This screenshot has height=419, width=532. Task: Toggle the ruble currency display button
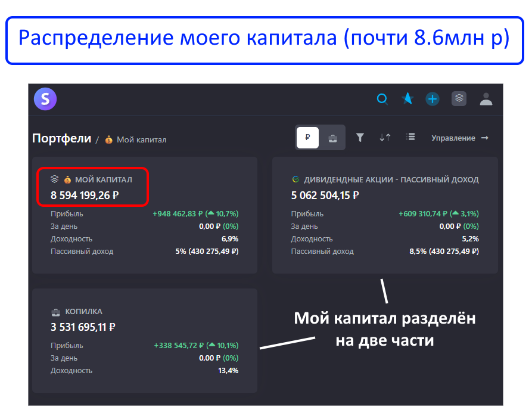click(x=307, y=137)
